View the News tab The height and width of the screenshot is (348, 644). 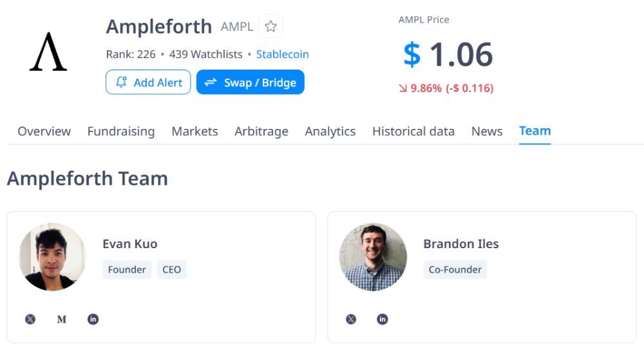click(487, 131)
